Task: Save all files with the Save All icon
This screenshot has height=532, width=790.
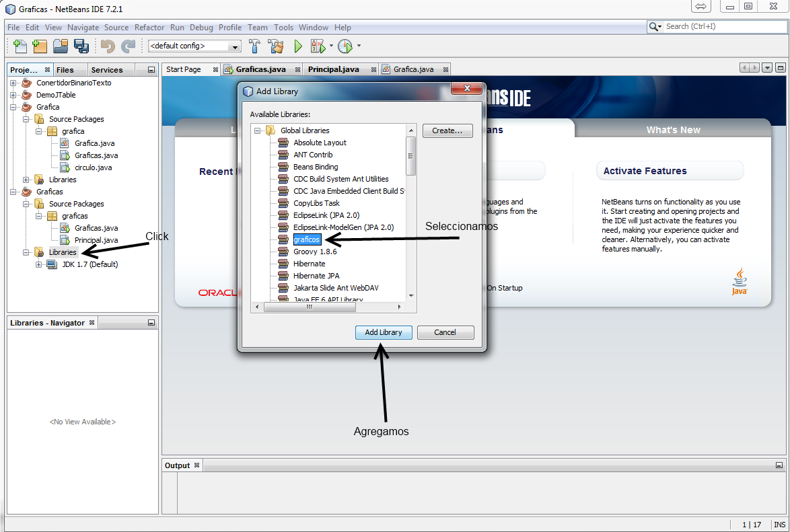Action: coord(81,46)
